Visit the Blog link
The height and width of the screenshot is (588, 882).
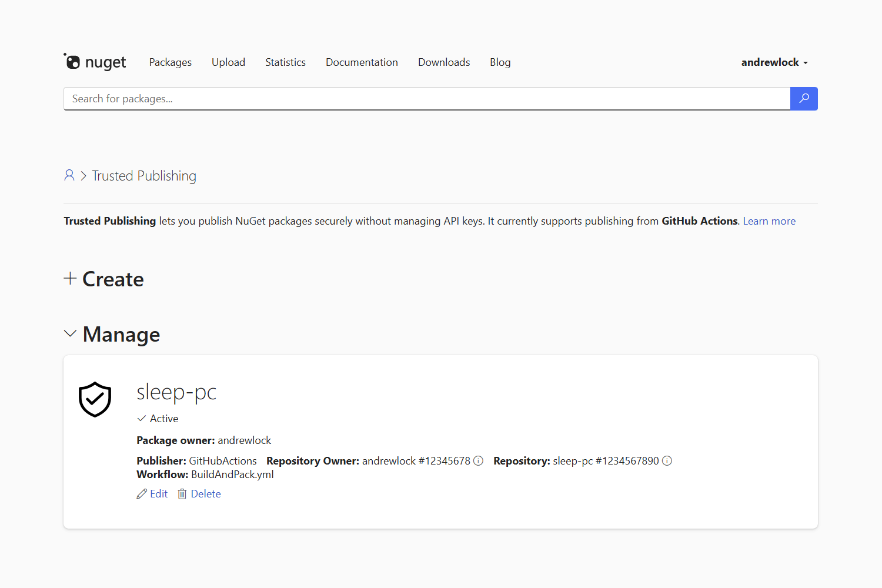500,62
